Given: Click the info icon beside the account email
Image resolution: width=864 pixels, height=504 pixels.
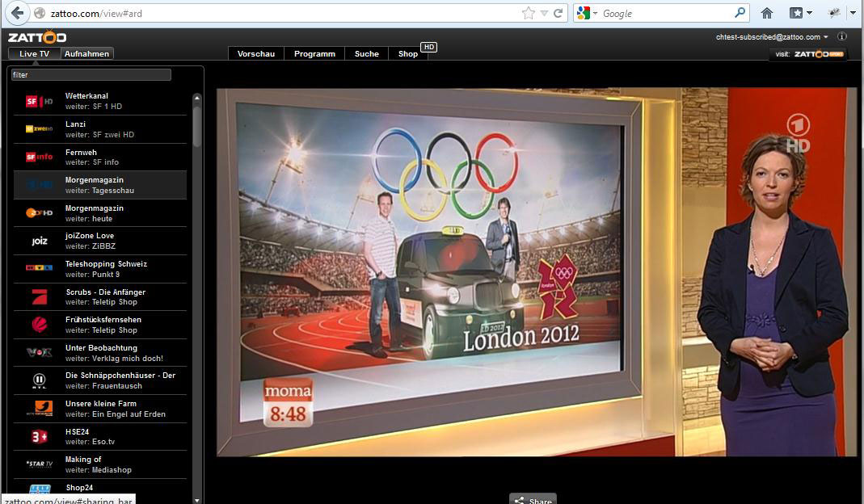Looking at the screenshot, I should [x=842, y=37].
